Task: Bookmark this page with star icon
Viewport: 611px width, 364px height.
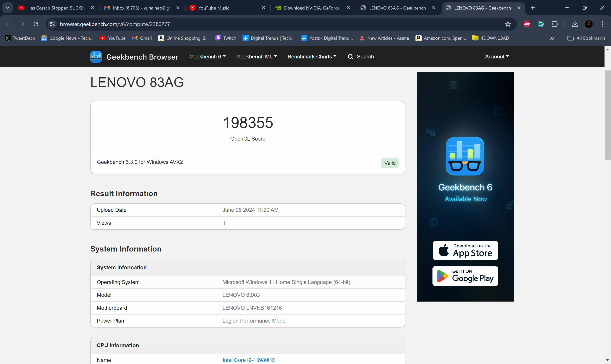Action: (x=508, y=24)
